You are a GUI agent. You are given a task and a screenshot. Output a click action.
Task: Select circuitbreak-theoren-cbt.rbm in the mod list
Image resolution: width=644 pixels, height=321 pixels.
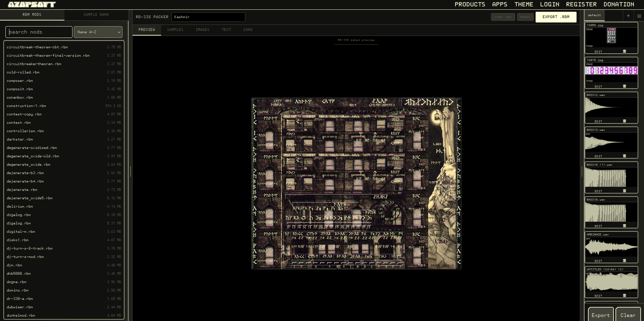64,47
